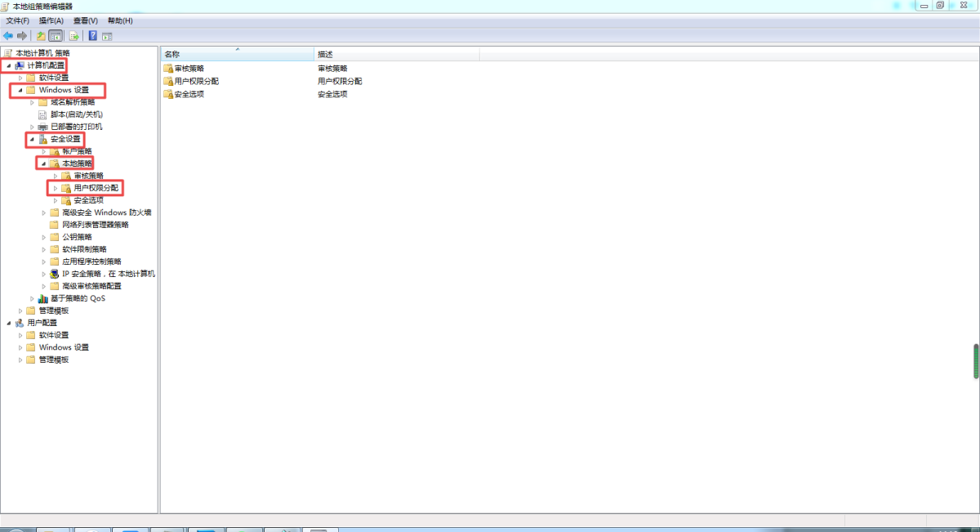Expand the 域名解析策略 node arrow
Viewport: 980px width, 532px height.
[32, 102]
